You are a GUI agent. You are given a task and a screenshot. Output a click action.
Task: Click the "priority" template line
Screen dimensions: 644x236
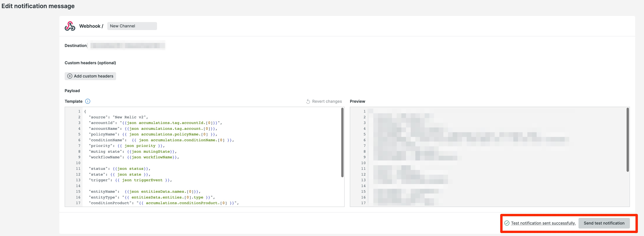tap(127, 146)
